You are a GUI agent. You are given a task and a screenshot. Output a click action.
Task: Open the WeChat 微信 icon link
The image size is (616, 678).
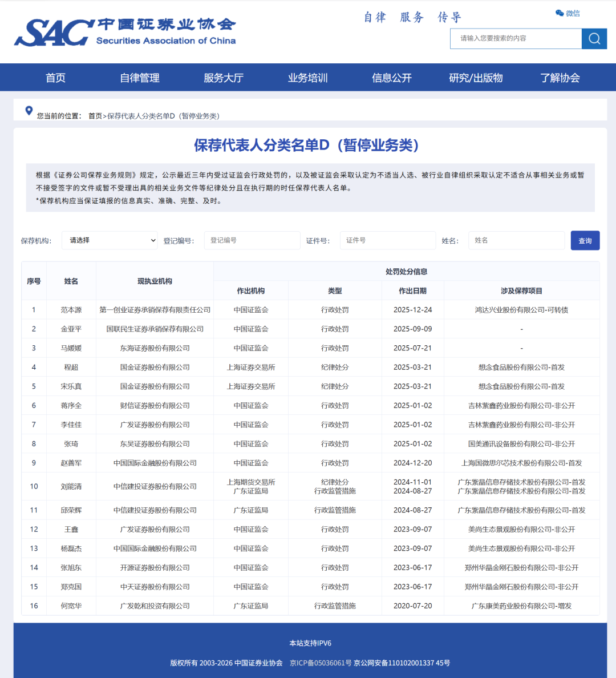pos(568,13)
